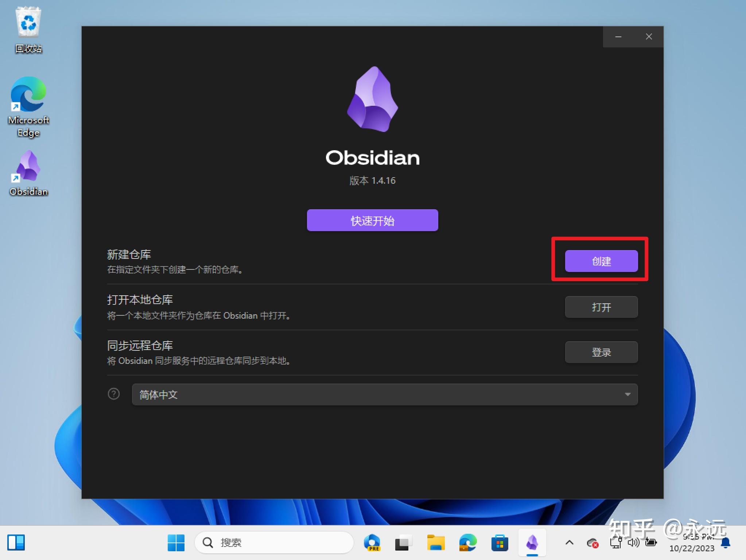Click the help question mark icon
The image size is (746, 560).
(114, 394)
